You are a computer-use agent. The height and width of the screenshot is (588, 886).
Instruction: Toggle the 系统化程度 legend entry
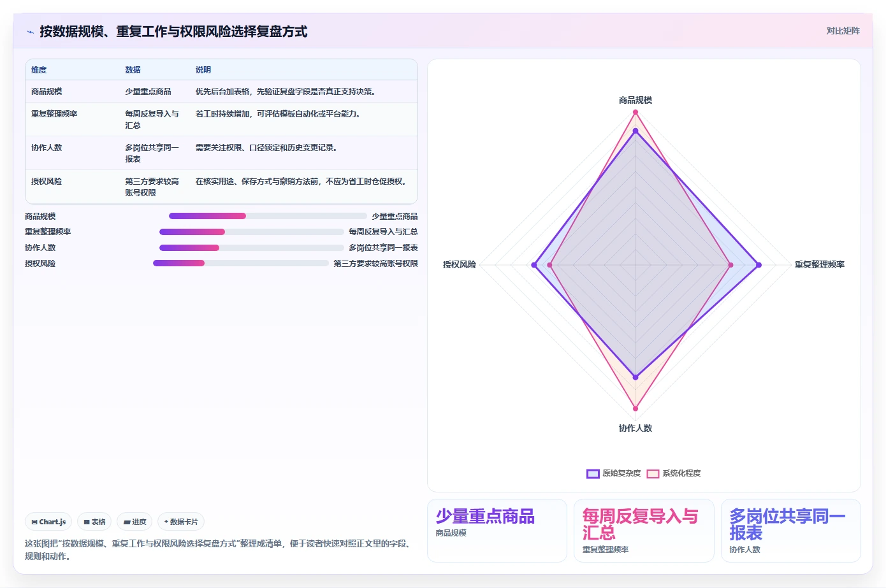[674, 473]
